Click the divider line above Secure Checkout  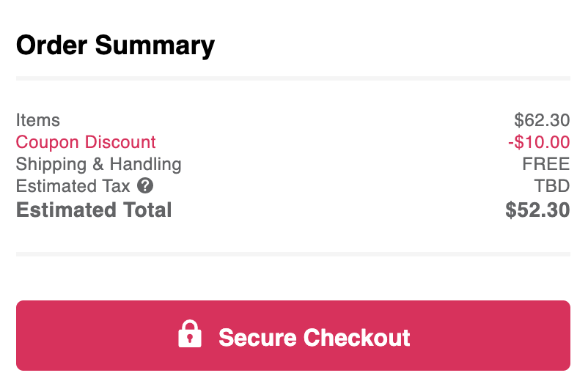293,254
